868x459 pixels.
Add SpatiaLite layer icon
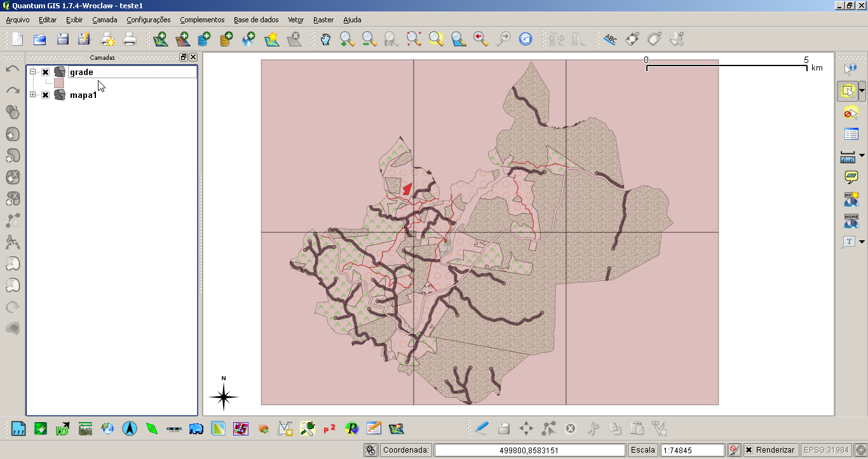pyautogui.click(x=226, y=39)
